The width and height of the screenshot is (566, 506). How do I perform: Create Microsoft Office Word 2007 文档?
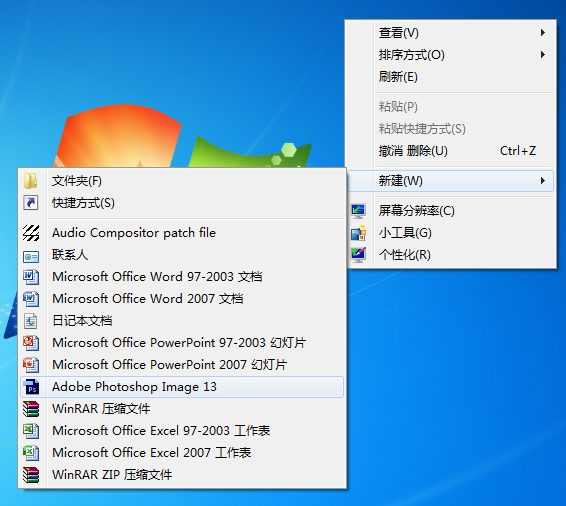pos(182,299)
